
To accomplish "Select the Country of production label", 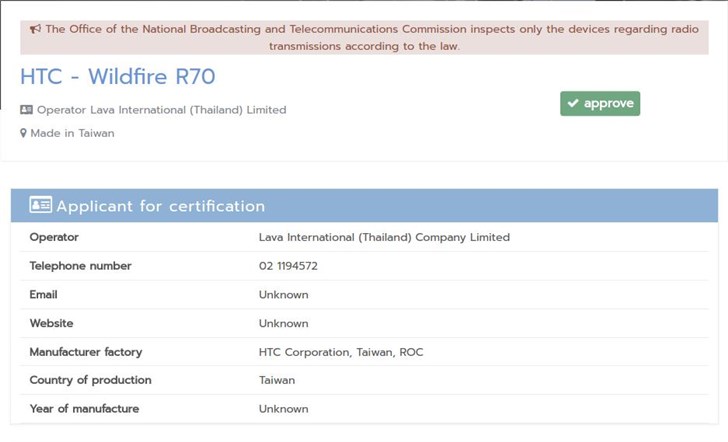I will tap(91, 380).
